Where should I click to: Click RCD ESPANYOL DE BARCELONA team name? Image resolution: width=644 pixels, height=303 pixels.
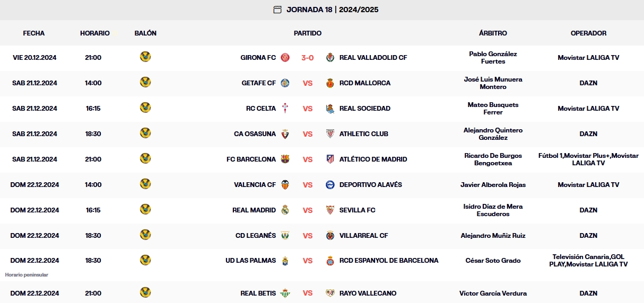tap(389, 261)
